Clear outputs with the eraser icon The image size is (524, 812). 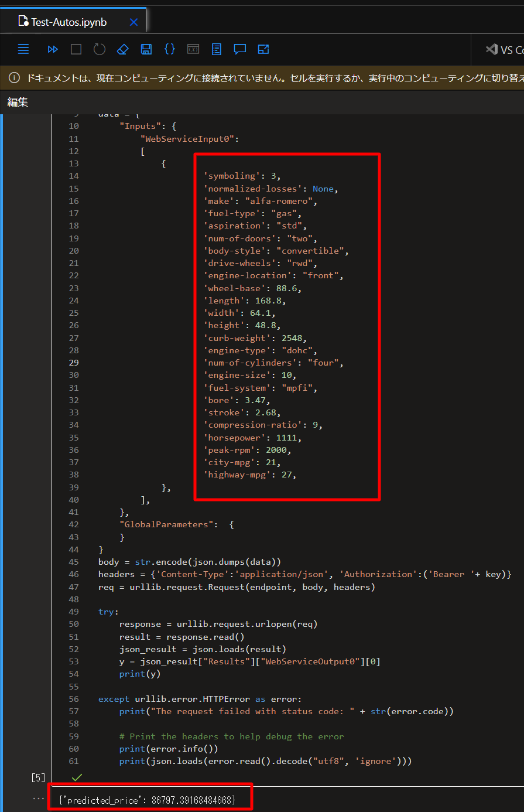pos(122,49)
